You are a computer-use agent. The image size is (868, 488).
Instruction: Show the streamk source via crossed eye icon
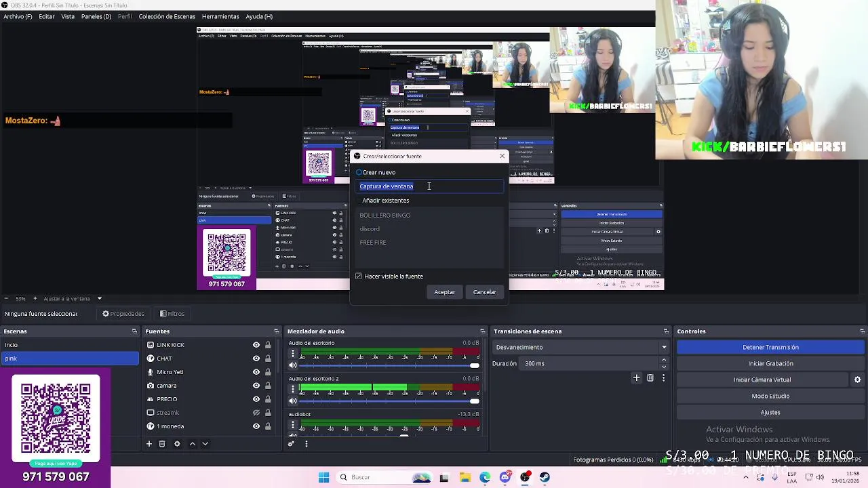pyautogui.click(x=256, y=413)
